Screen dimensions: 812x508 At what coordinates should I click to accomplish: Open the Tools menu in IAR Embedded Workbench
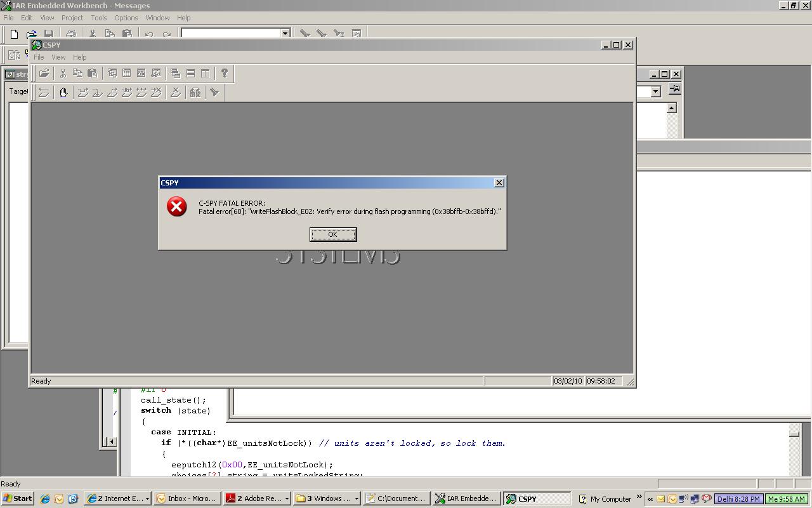click(99, 18)
